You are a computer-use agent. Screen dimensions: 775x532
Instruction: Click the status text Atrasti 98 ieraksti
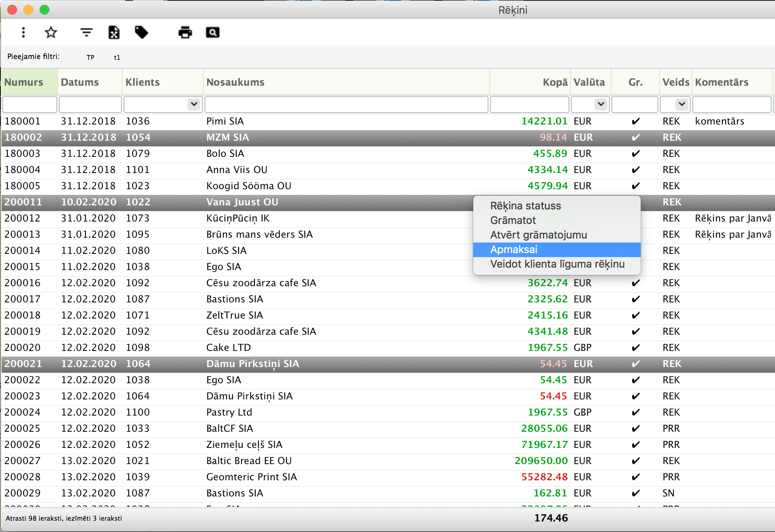pyautogui.click(x=34, y=518)
